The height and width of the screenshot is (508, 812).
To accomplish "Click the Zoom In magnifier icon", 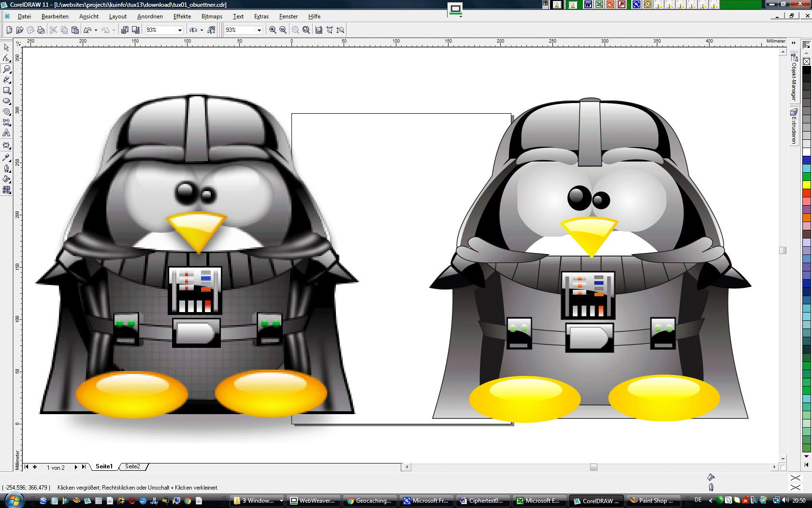I will click(273, 30).
